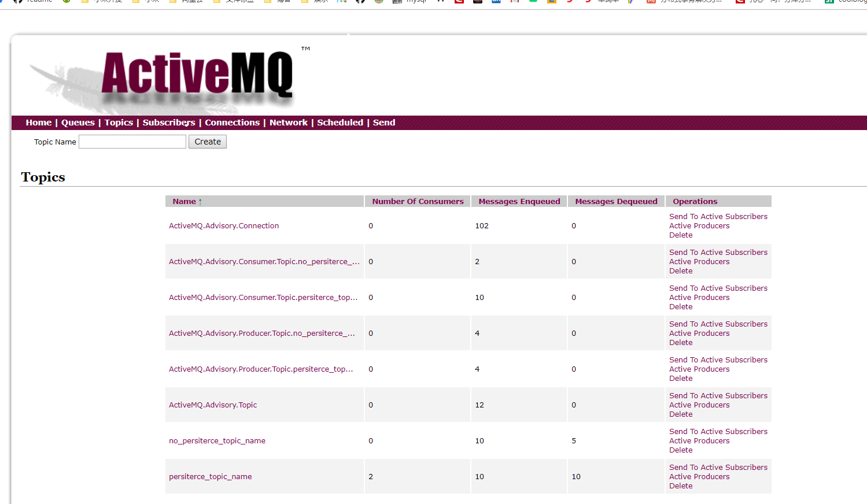Delete the Producer.Topic.no_persiterce advisory topic
Screen dimensions: 867x504
681,343
